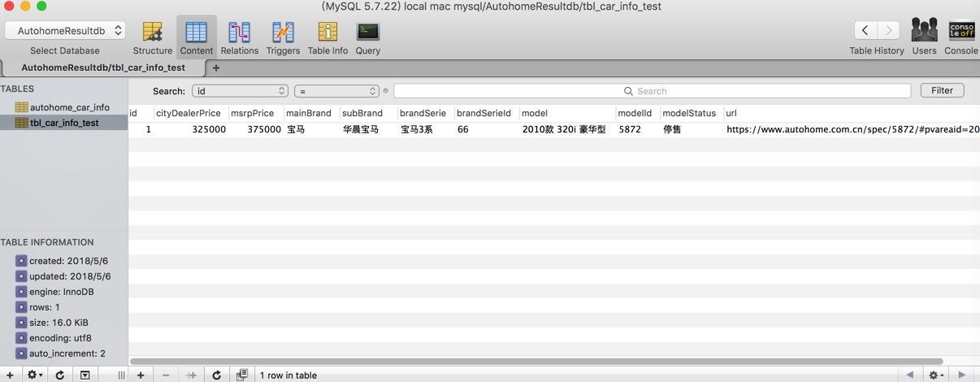Sort by the brandSerie column header
Screen dimensions: 980x382
[x=425, y=113]
